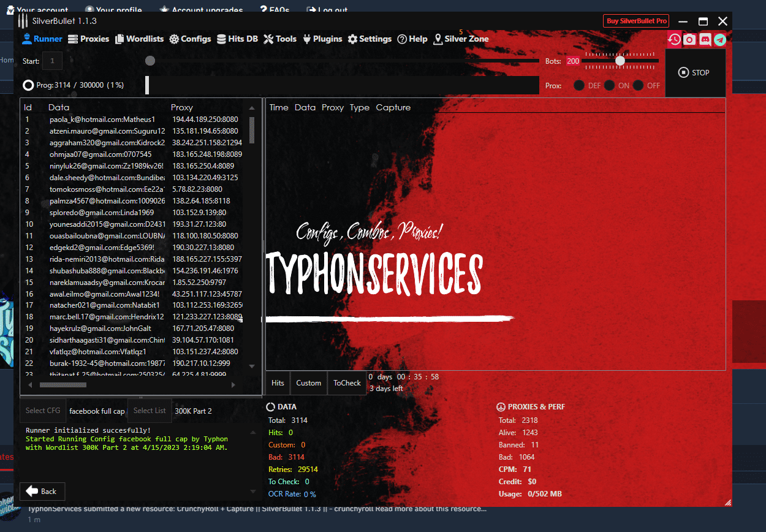Open the Settings section

(x=370, y=39)
